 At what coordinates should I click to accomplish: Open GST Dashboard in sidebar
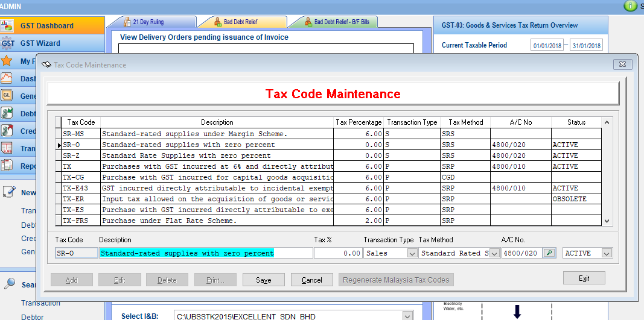(52, 25)
